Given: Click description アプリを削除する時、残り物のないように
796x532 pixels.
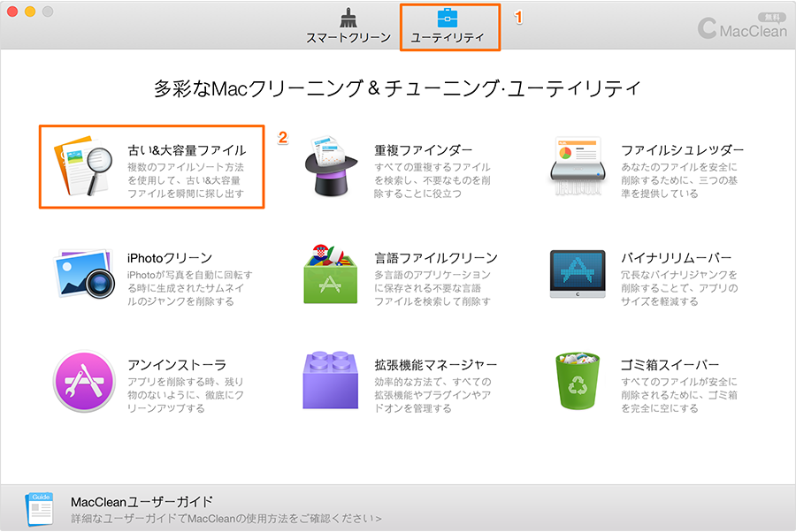Looking at the screenshot, I should pos(186,395).
